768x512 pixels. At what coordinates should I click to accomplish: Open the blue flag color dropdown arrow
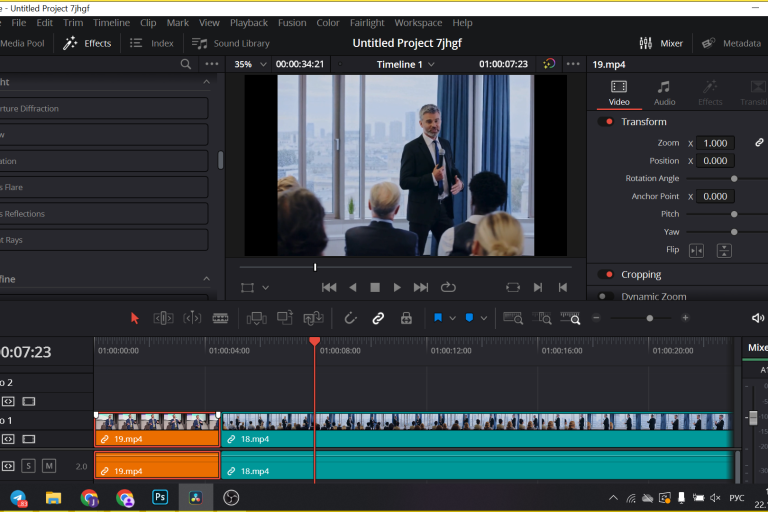(x=452, y=318)
